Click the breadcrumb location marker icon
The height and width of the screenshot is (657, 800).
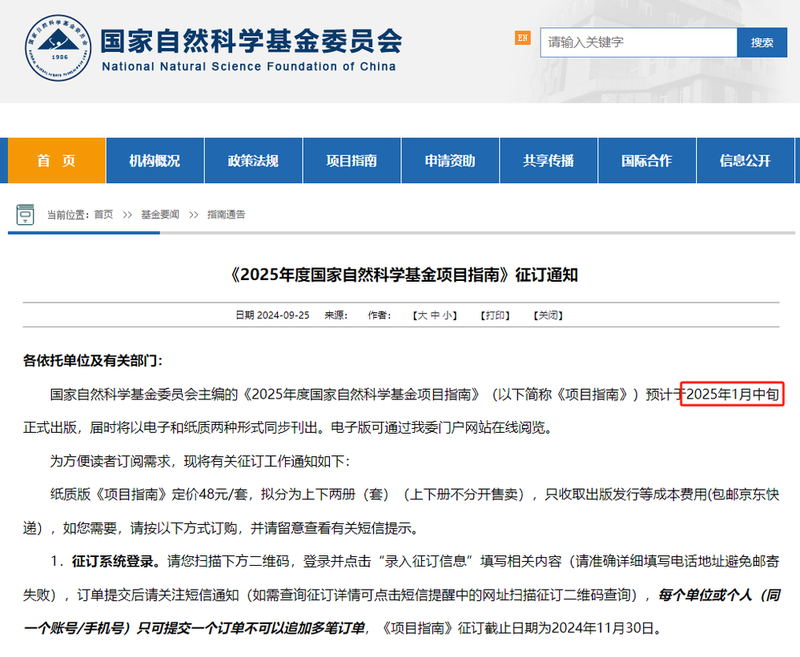coord(24,213)
